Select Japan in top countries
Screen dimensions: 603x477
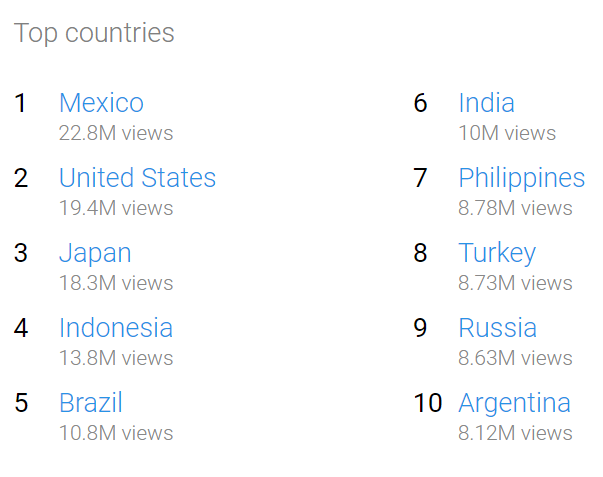[95, 254]
